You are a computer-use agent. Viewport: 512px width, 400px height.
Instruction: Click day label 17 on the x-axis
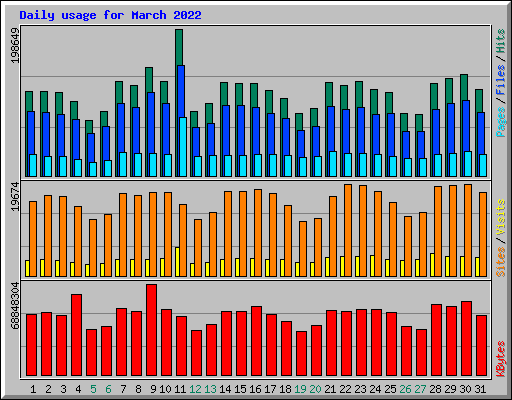pyautogui.click(x=270, y=389)
